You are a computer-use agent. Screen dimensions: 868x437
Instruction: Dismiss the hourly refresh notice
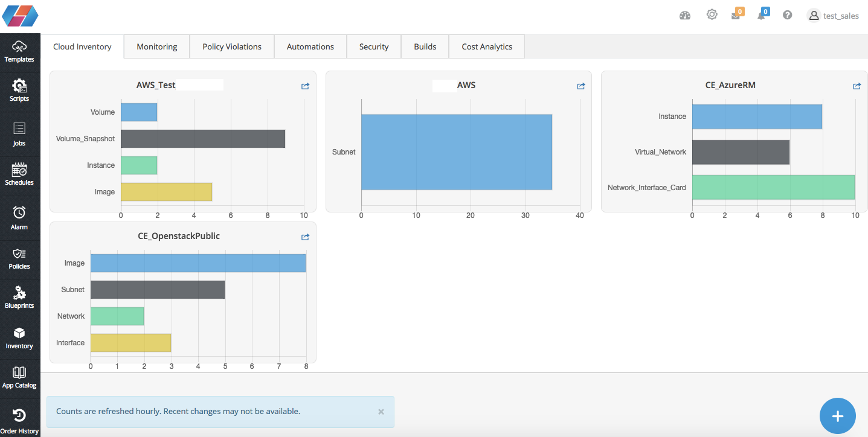[x=381, y=411]
